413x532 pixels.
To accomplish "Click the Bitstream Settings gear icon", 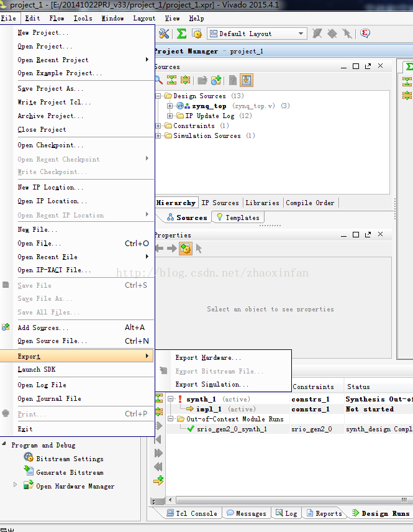I will pos(29,458).
